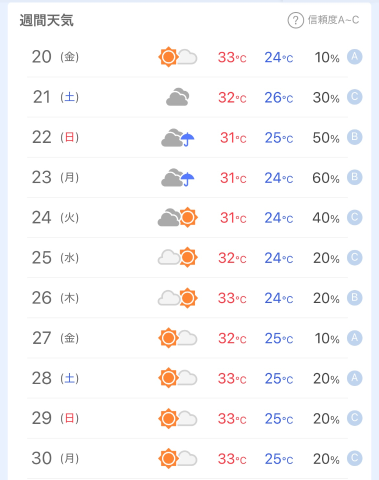Click the reliability C badge for day 21
Image resolution: width=379 pixels, height=480 pixels.
click(355, 97)
